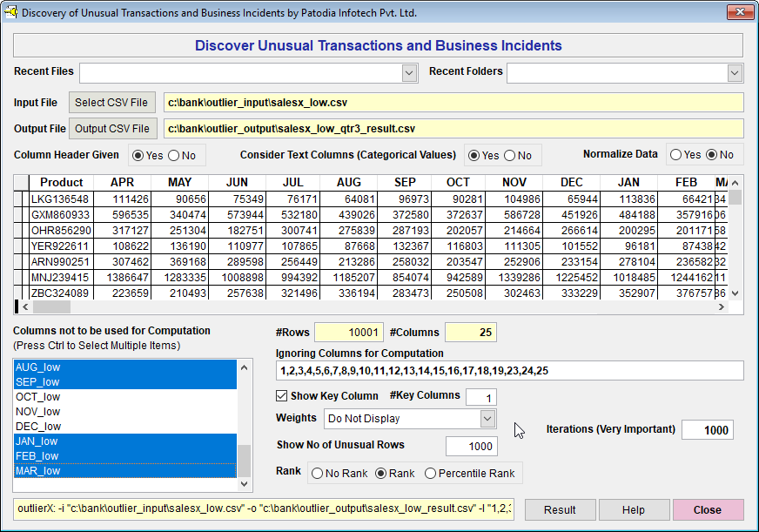
Task: Close the window using title bar X
Action: pyautogui.click(x=740, y=12)
